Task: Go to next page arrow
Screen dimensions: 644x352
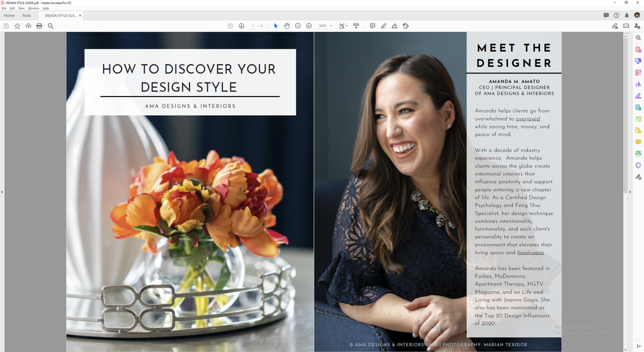Action: 241,26
